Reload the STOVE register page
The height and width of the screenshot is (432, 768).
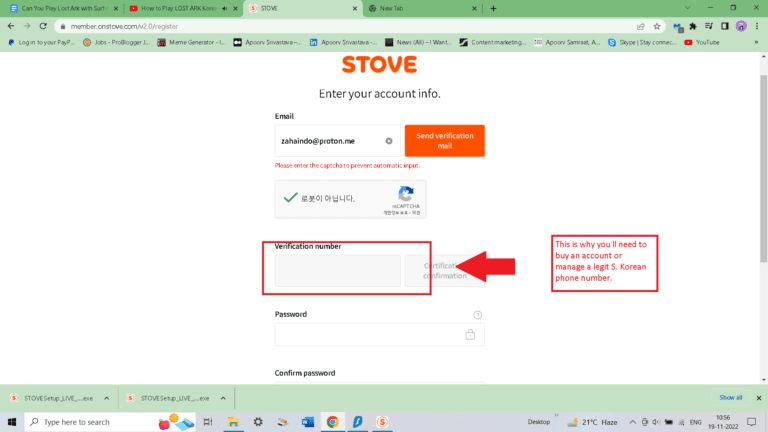pyautogui.click(x=43, y=26)
